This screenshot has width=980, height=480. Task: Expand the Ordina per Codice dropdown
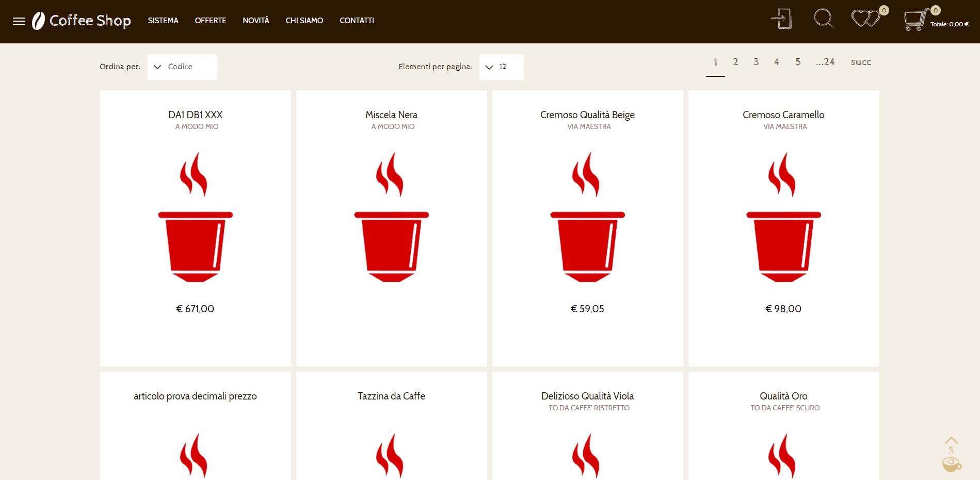[x=182, y=67]
